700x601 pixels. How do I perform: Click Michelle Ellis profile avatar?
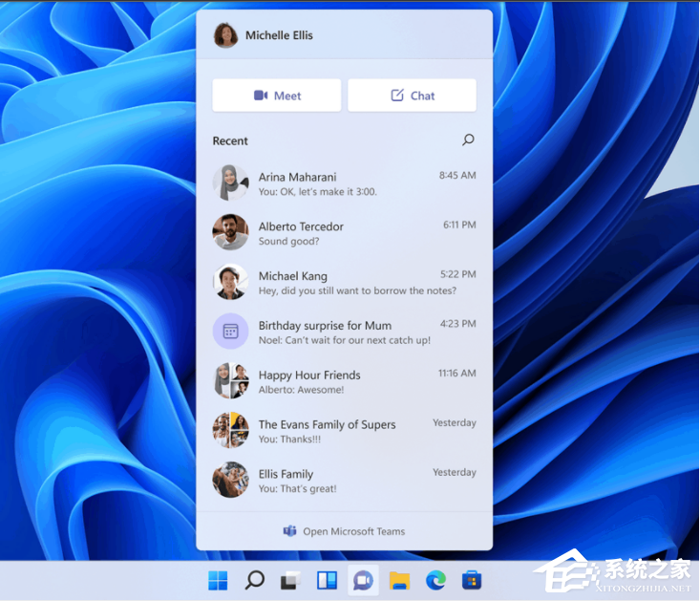pos(226,35)
